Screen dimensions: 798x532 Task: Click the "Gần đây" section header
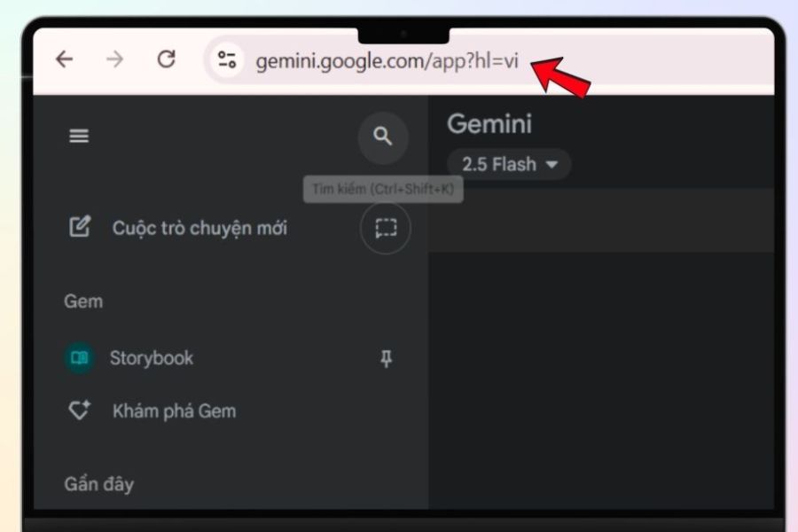tap(98, 484)
